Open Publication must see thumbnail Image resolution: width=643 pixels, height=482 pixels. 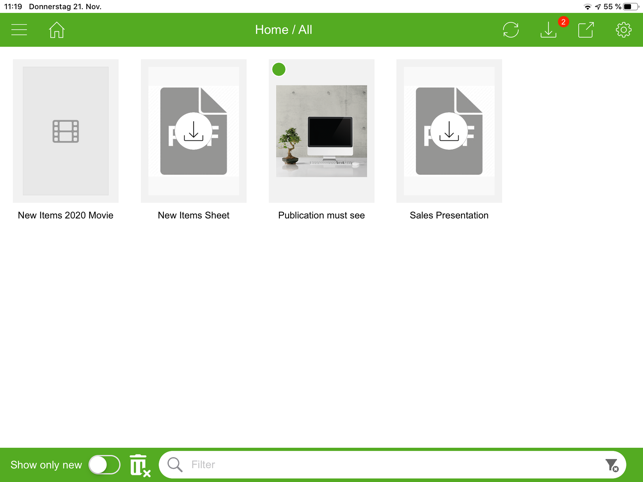point(322,131)
